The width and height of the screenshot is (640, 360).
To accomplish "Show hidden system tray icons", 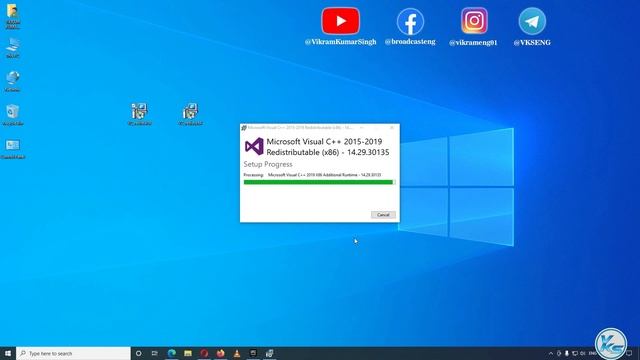I will 551,353.
